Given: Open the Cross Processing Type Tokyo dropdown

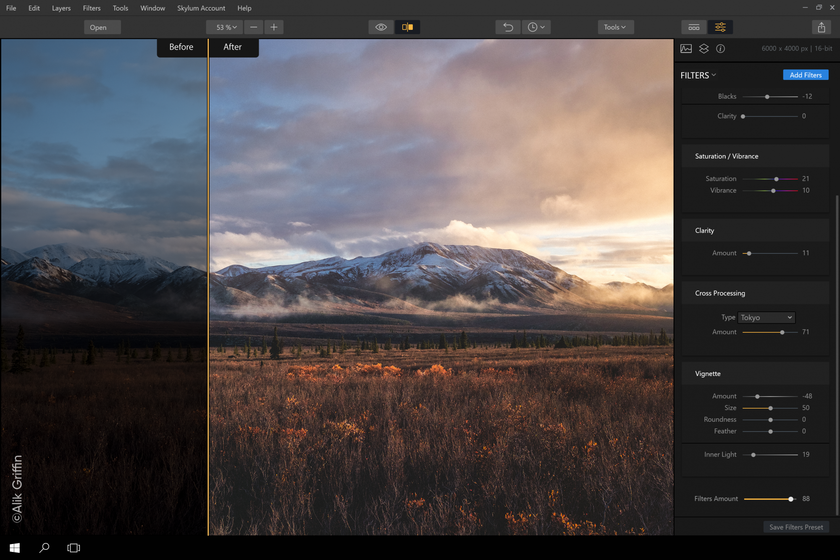Looking at the screenshot, I should [766, 318].
